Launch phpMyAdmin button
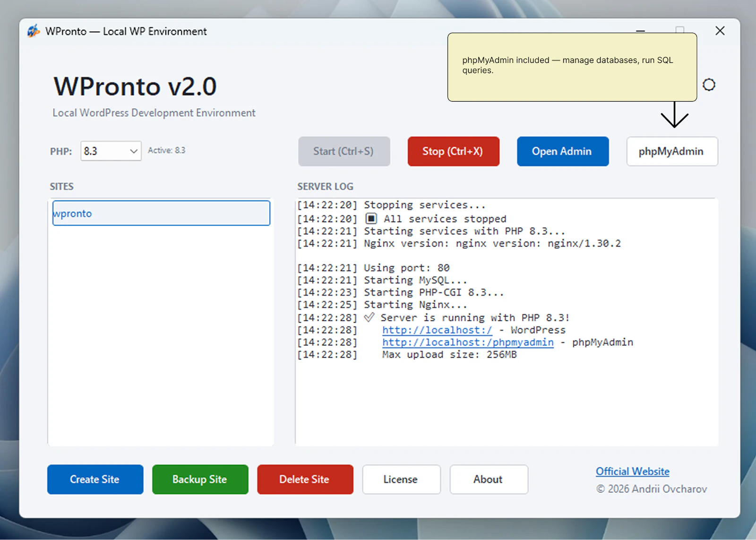Viewport: 756px width, 540px height. click(x=672, y=151)
